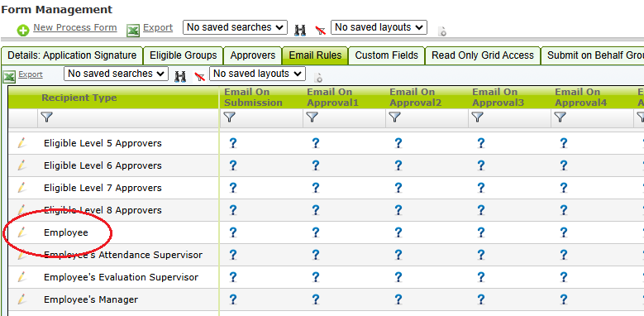
Task: Click the filter funnel under Email On Submission
Action: (x=229, y=118)
